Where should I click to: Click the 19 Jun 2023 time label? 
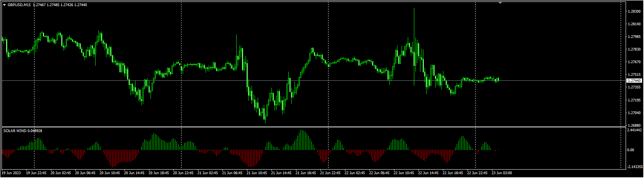click(x=10, y=173)
